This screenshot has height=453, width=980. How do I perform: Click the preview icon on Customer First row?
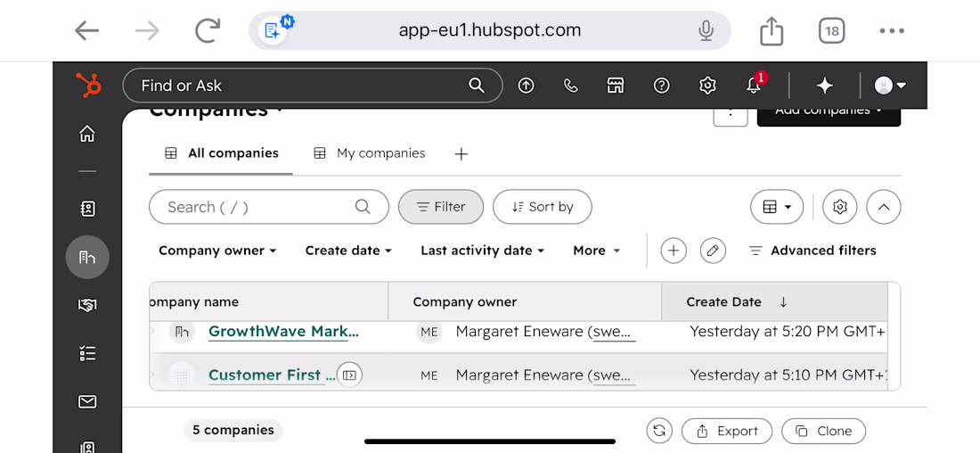(349, 375)
